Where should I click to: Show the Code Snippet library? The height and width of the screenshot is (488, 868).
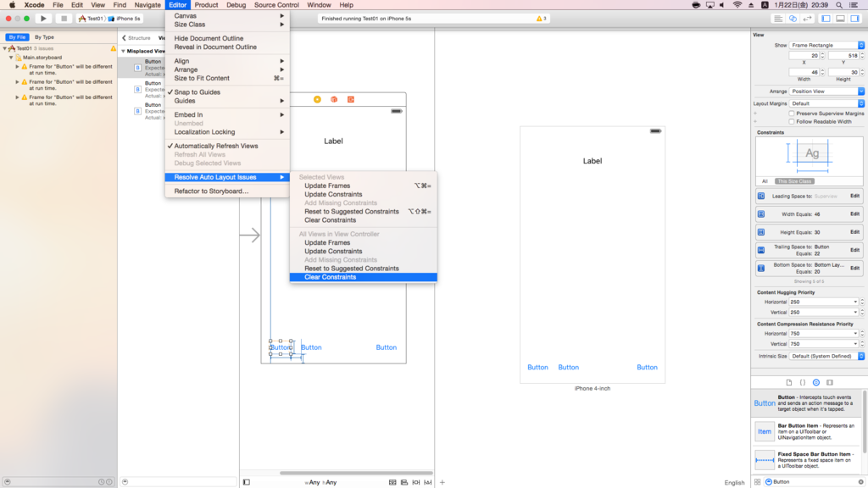(x=803, y=382)
